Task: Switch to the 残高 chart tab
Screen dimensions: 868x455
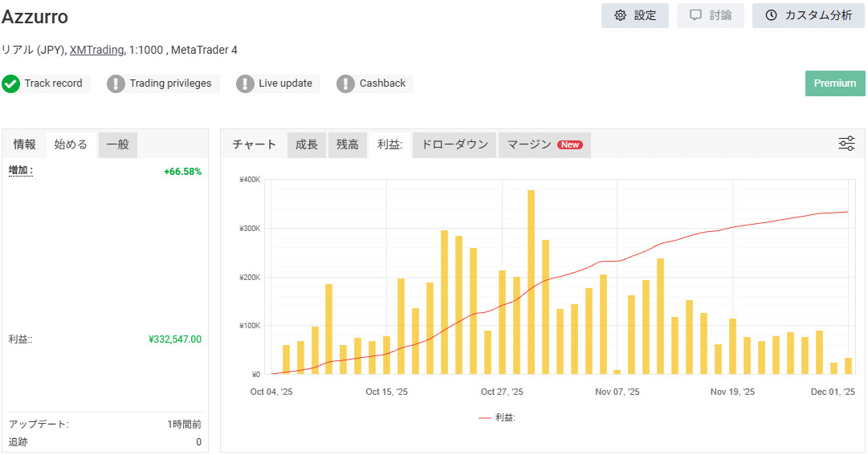Action: click(347, 144)
